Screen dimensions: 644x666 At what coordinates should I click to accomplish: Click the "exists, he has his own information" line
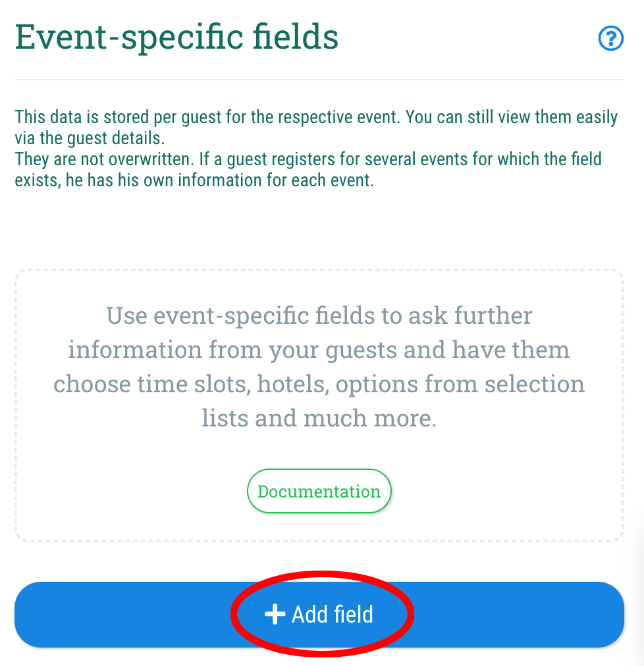[194, 180]
